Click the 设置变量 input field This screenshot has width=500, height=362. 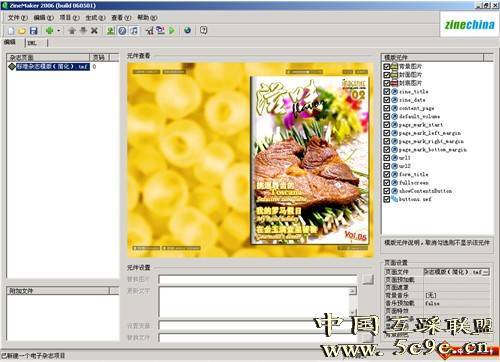[x=258, y=325]
